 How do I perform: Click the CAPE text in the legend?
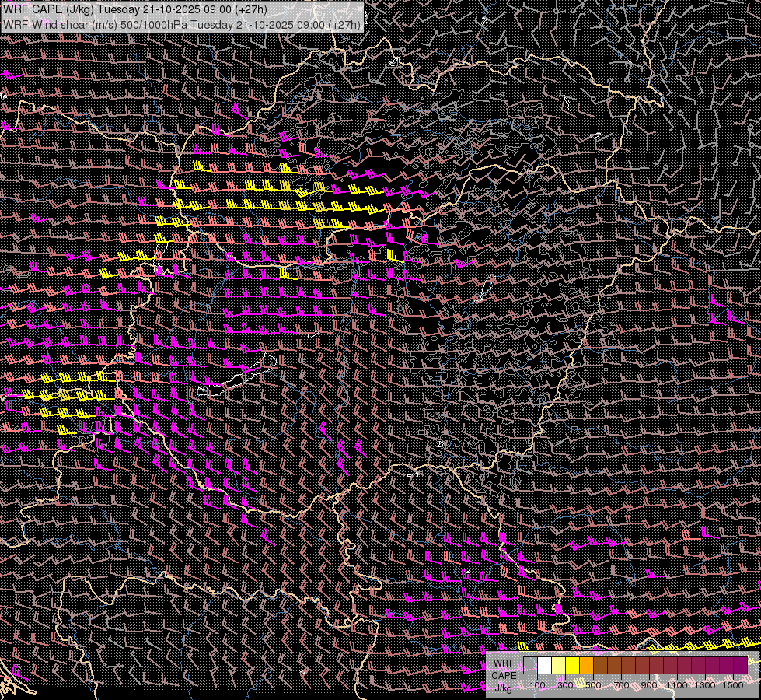coord(504,675)
